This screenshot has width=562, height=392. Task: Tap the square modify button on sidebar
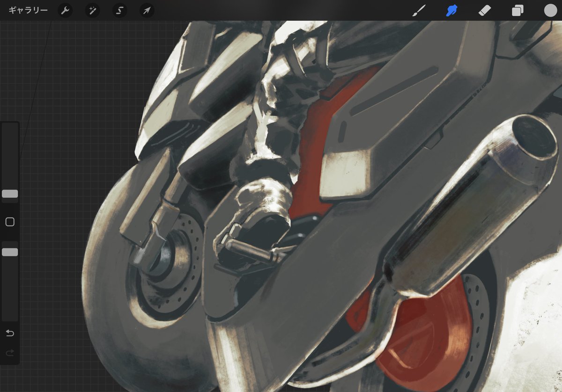pos(10,222)
